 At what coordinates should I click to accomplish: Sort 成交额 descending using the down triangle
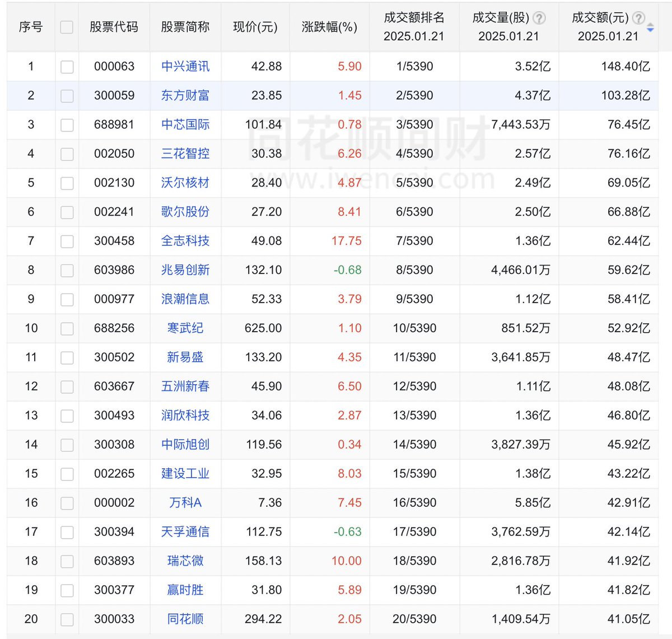[x=650, y=30]
